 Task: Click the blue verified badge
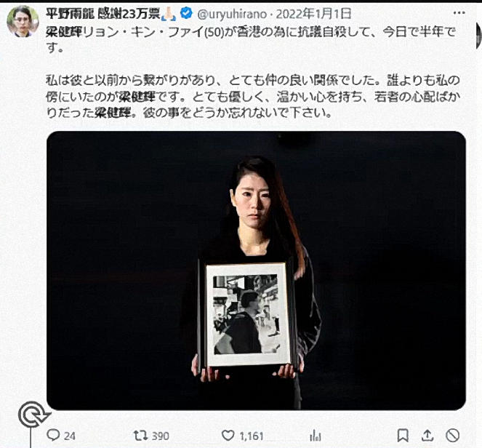(186, 13)
